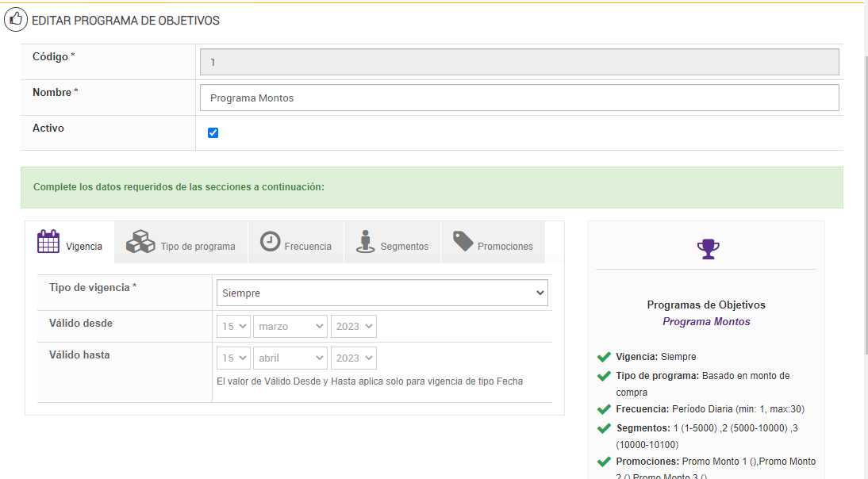This screenshot has width=868, height=479.
Task: Click the calendar icon on Vigencia tab
Action: [x=48, y=241]
